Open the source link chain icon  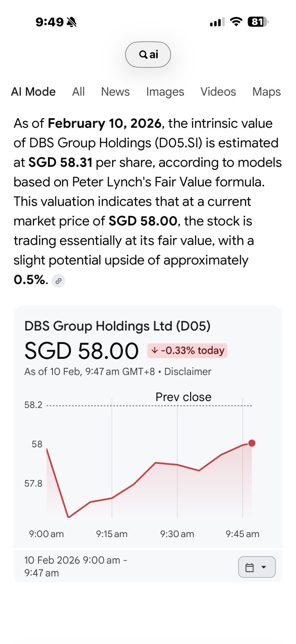point(58,281)
